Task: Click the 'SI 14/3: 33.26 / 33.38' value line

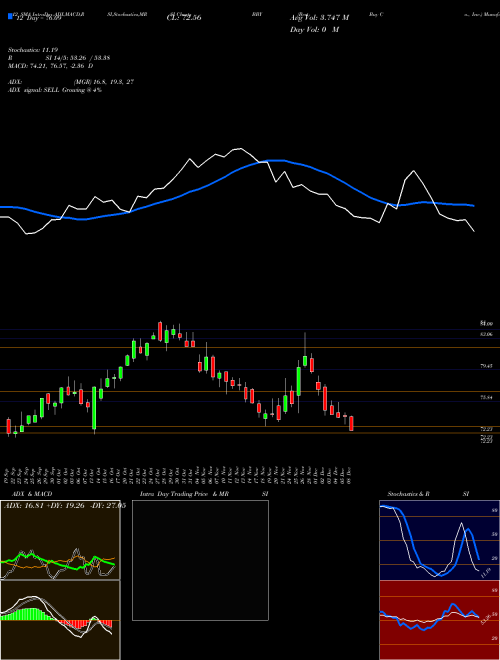Action: [x=78, y=58]
